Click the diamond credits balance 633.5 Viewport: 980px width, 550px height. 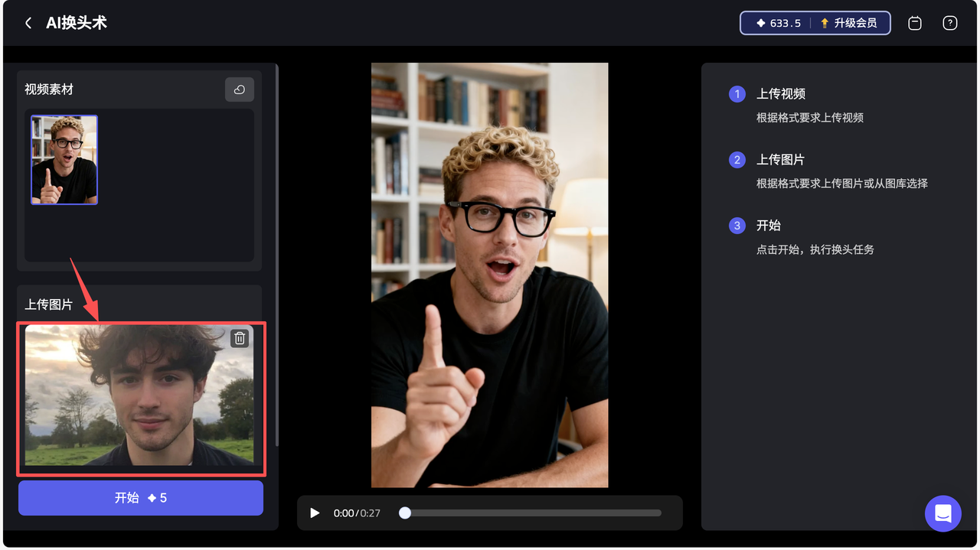point(778,23)
